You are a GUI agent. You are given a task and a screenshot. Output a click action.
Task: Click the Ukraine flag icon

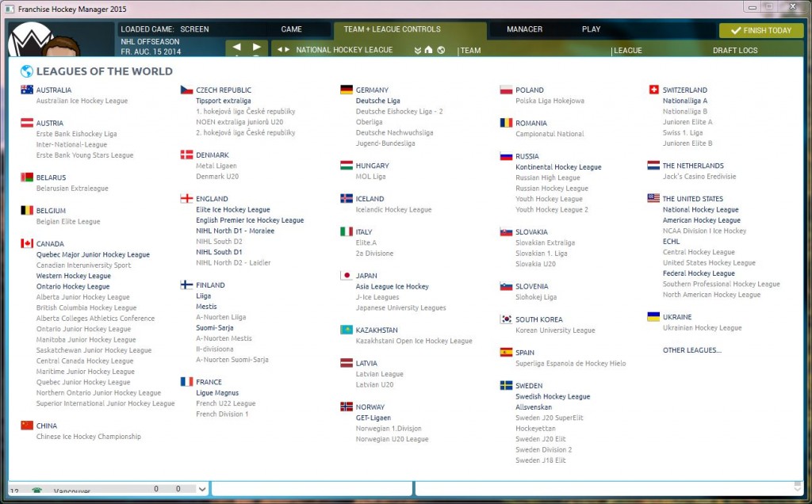[653, 317]
